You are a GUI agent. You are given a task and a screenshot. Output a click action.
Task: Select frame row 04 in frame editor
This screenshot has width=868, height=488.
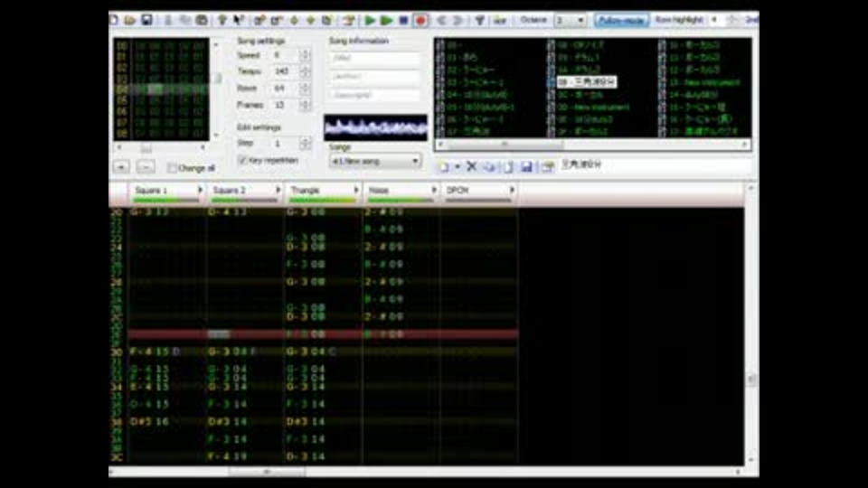point(162,89)
